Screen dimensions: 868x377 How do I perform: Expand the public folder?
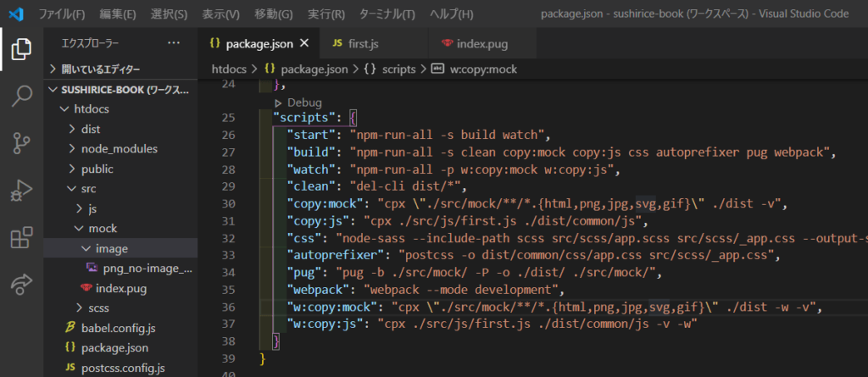(x=120, y=169)
